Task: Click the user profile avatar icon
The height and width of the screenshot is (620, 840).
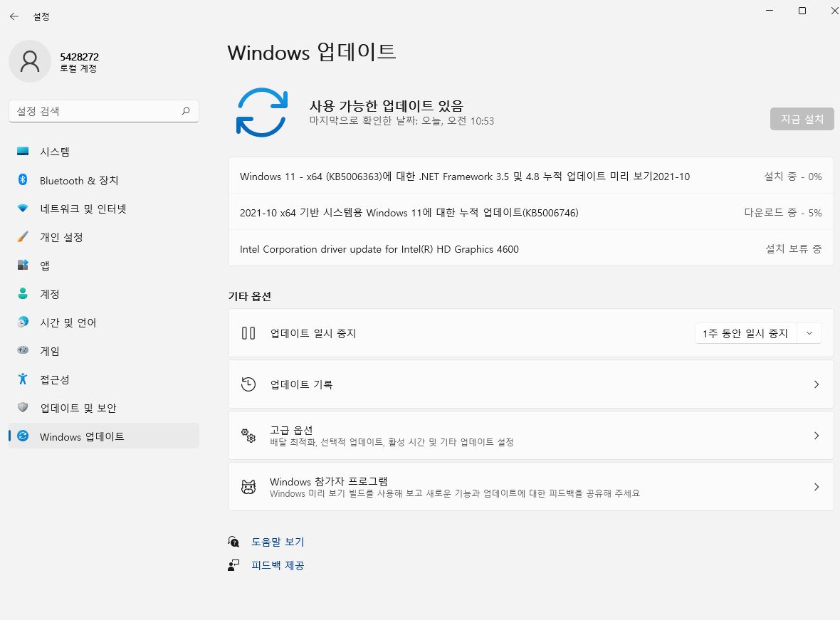Action: click(x=30, y=61)
